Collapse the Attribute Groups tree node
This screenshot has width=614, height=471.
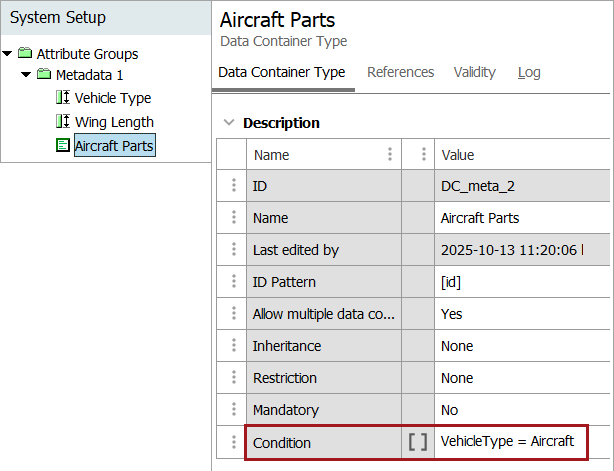pyautogui.click(x=8, y=54)
